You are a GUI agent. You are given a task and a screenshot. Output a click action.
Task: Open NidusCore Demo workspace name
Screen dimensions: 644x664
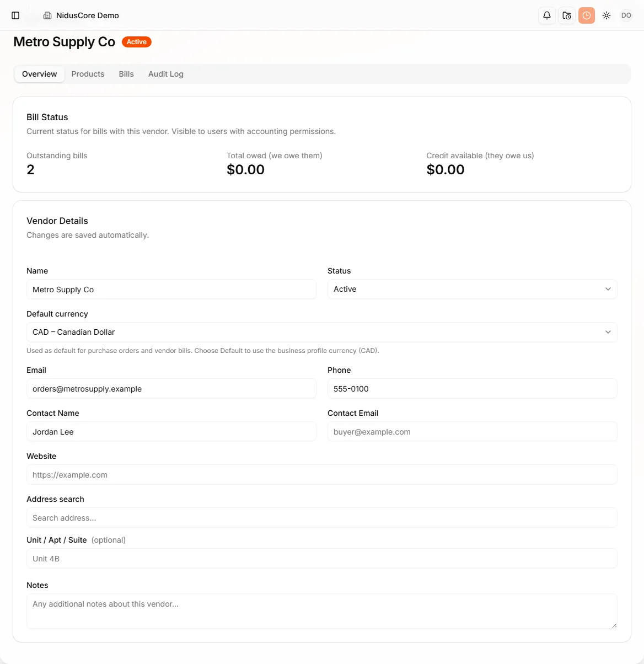click(x=88, y=15)
